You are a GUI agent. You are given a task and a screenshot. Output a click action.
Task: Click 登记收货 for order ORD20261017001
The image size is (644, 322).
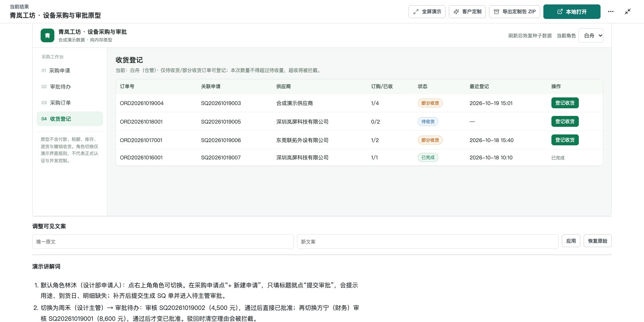[x=565, y=140]
